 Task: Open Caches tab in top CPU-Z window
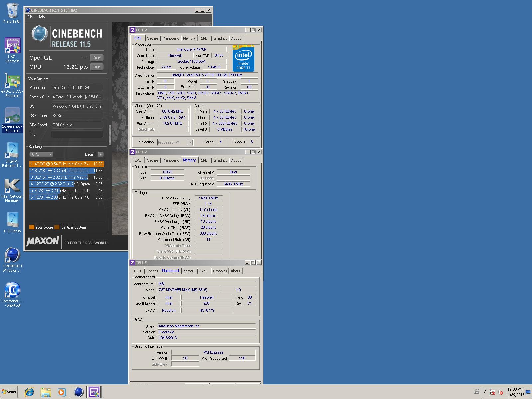point(152,38)
